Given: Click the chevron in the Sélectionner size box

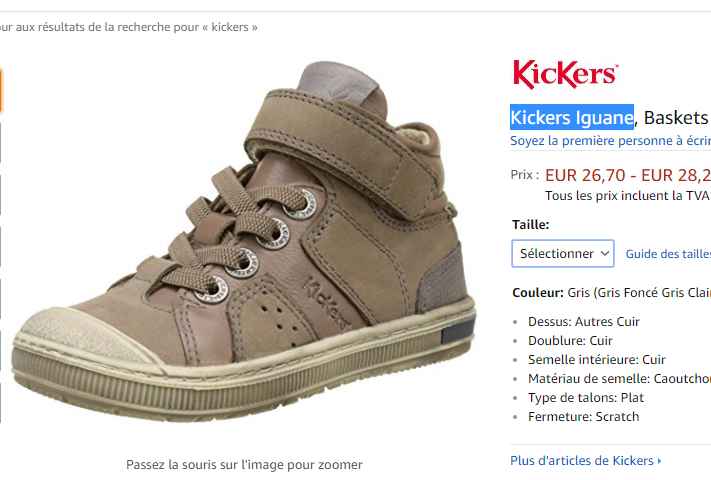Looking at the screenshot, I should click(x=604, y=253).
